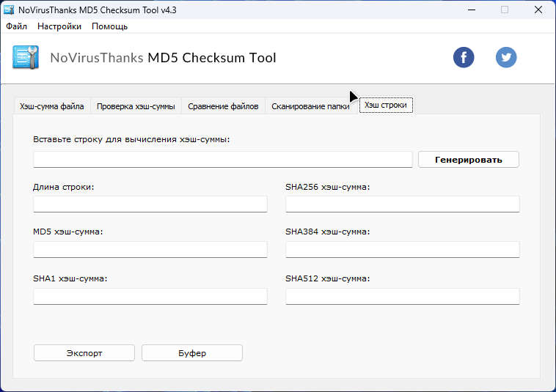Focus the string input field for hashing
The image size is (556, 392).
point(223,160)
